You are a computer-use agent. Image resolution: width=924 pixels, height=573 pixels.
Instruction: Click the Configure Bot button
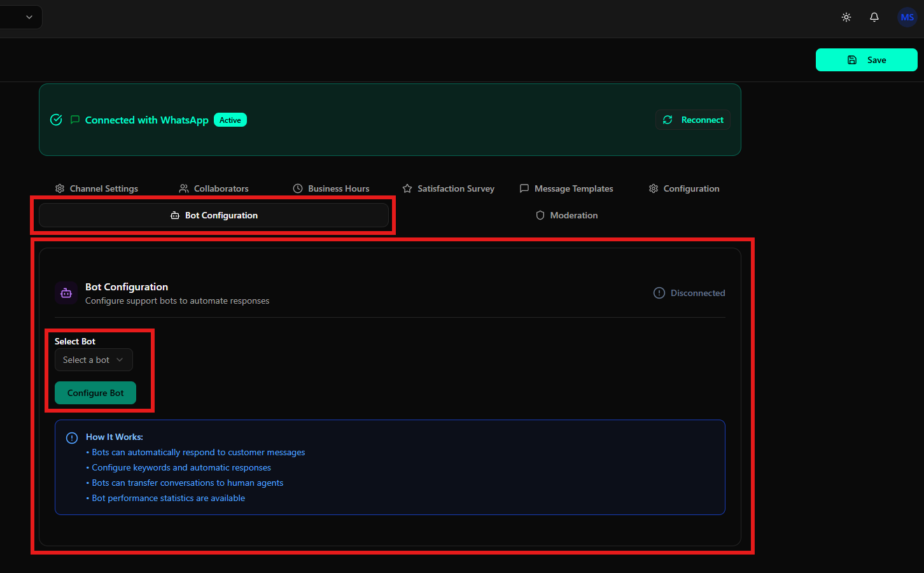pos(95,393)
